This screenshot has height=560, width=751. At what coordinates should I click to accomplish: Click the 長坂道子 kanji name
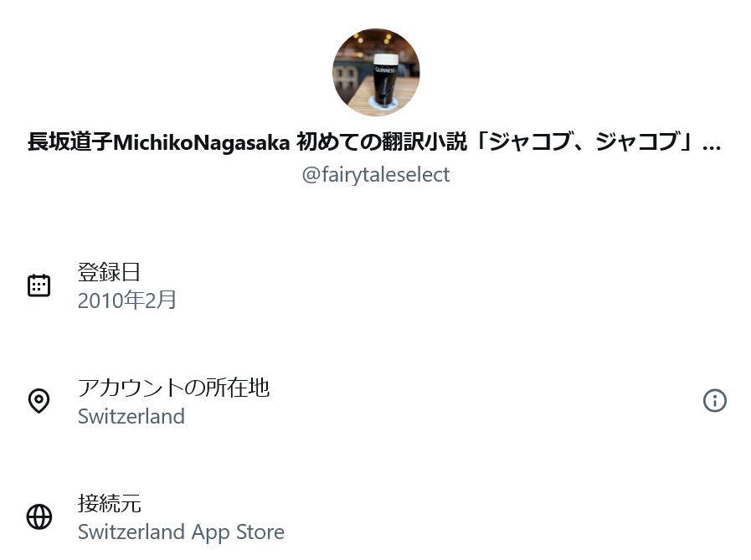click(x=69, y=142)
